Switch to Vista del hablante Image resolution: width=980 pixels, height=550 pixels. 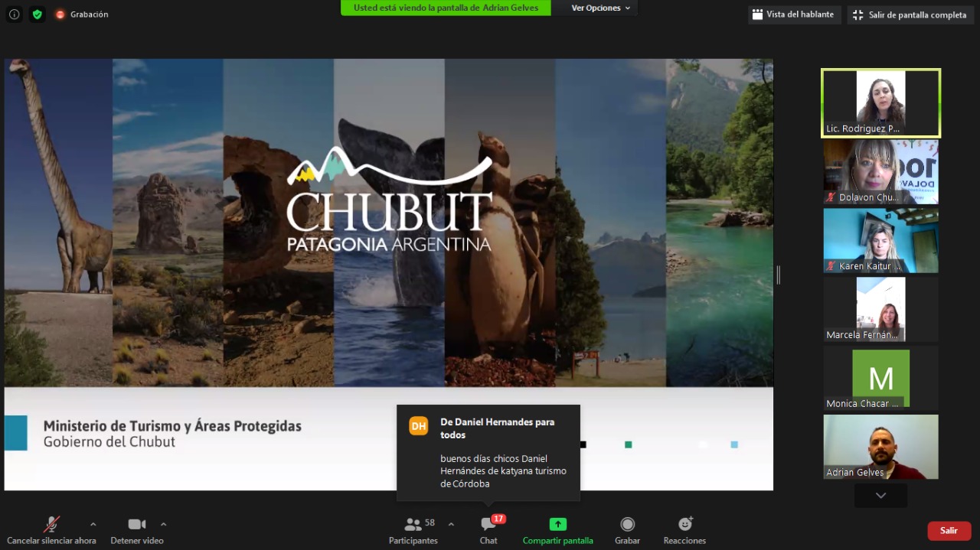click(793, 15)
